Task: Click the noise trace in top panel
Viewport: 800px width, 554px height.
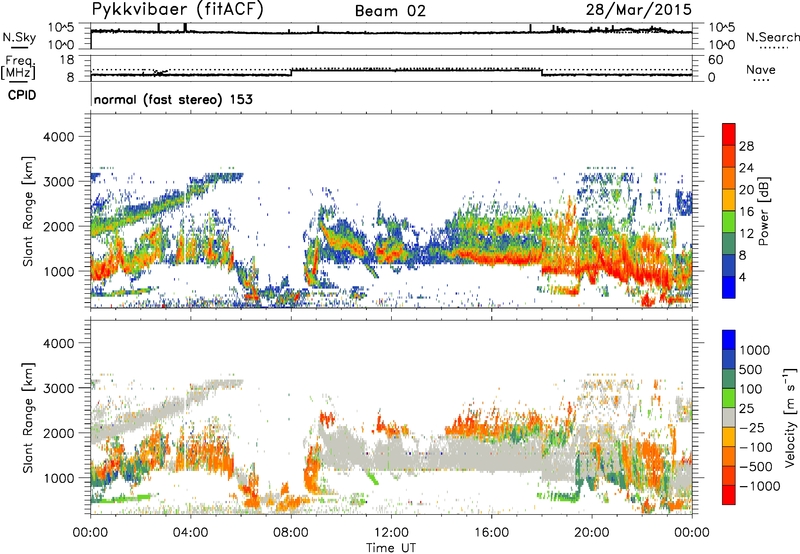Action: click(x=391, y=33)
